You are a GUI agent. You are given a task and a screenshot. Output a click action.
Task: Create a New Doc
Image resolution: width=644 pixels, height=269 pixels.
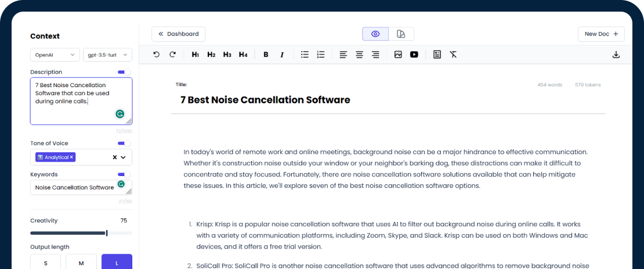coord(601,34)
